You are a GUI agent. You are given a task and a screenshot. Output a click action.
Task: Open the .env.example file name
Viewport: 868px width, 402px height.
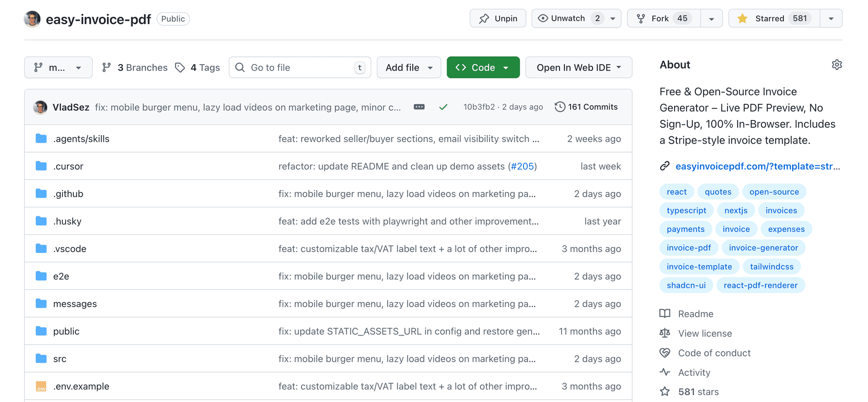81,386
